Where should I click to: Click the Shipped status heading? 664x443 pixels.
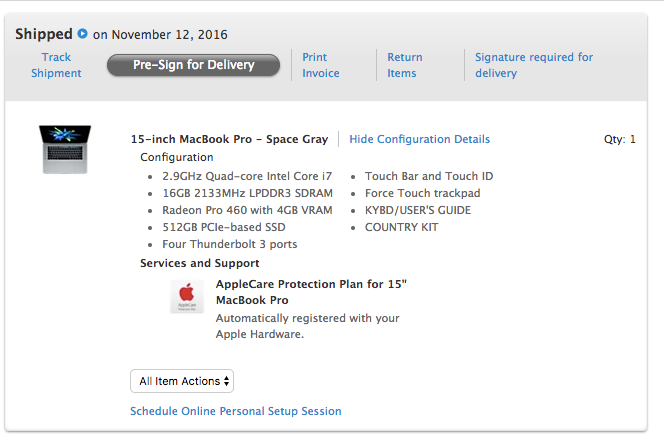44,35
